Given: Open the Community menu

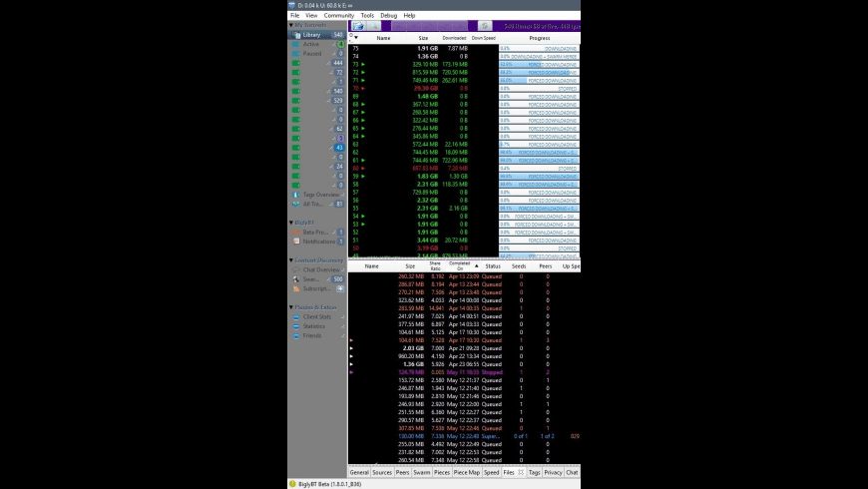Looking at the screenshot, I should pos(339,16).
